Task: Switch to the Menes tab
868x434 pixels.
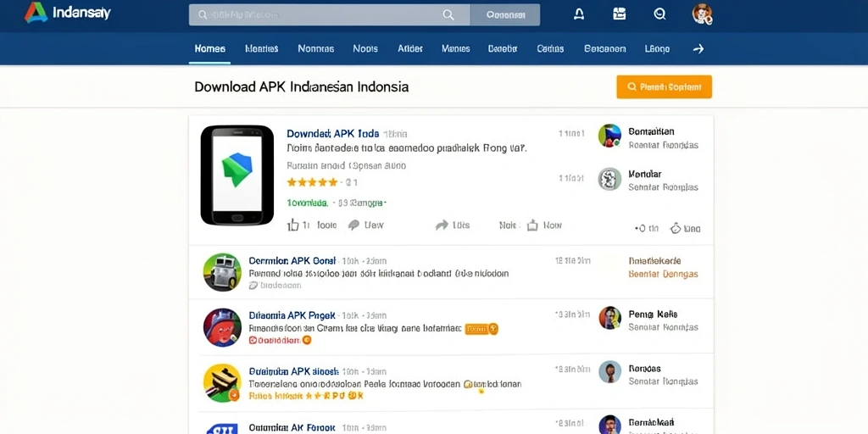Action: (x=455, y=48)
